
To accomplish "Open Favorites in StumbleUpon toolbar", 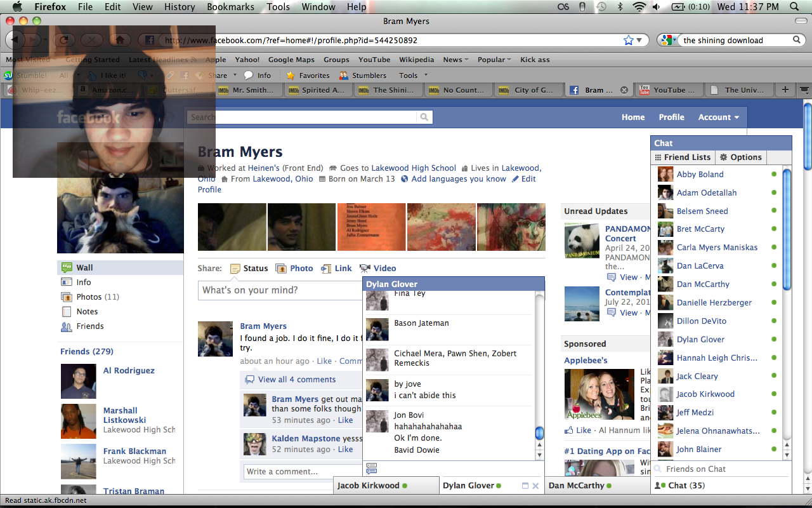I will coord(308,75).
